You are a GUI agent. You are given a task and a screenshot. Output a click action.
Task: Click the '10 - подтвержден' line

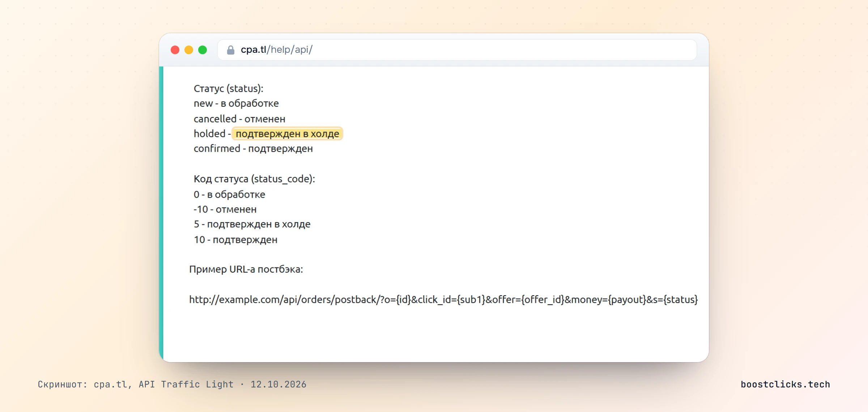coord(235,240)
